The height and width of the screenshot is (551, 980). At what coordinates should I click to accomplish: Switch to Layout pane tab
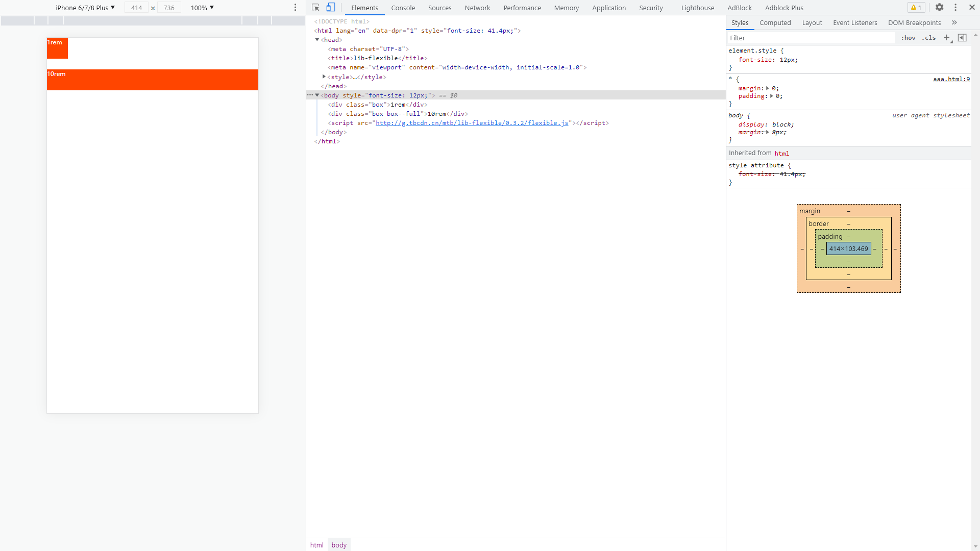(x=812, y=23)
